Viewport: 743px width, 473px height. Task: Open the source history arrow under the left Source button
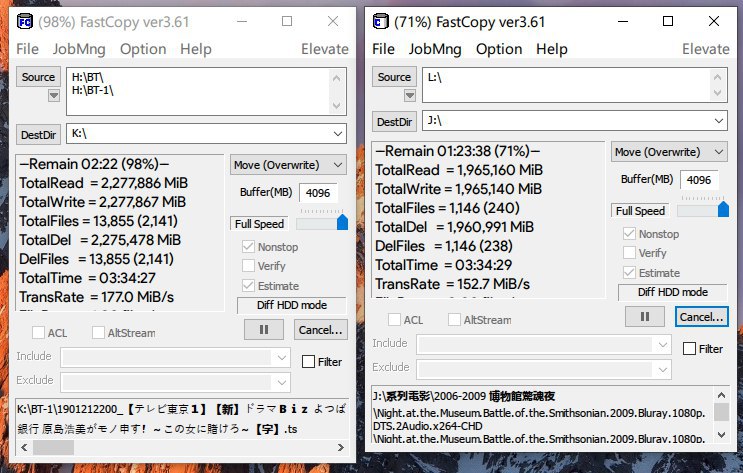click(x=54, y=96)
